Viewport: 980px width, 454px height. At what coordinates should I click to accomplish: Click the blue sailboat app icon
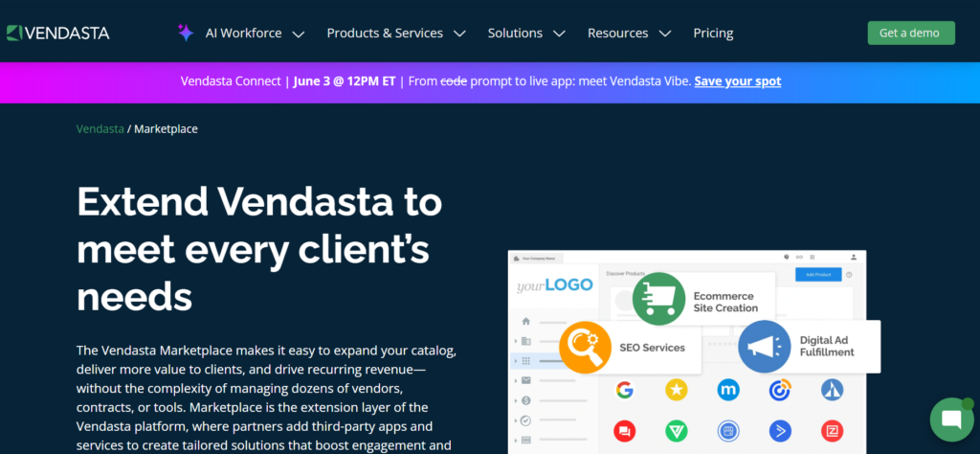click(x=832, y=390)
